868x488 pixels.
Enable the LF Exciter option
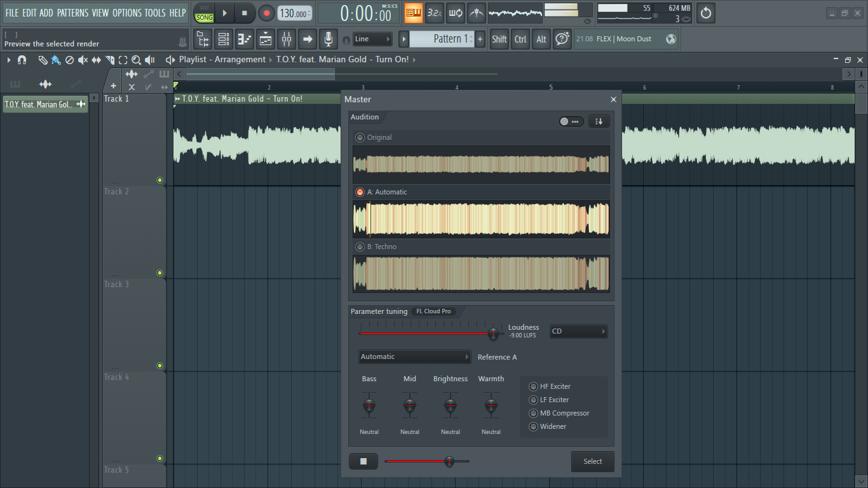click(x=534, y=400)
